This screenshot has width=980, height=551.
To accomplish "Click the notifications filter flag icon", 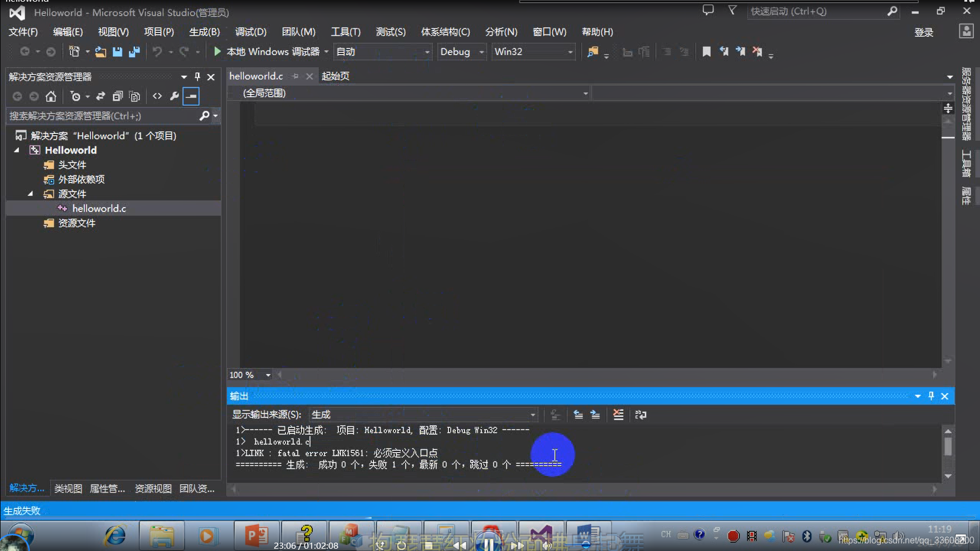I will click(x=732, y=11).
